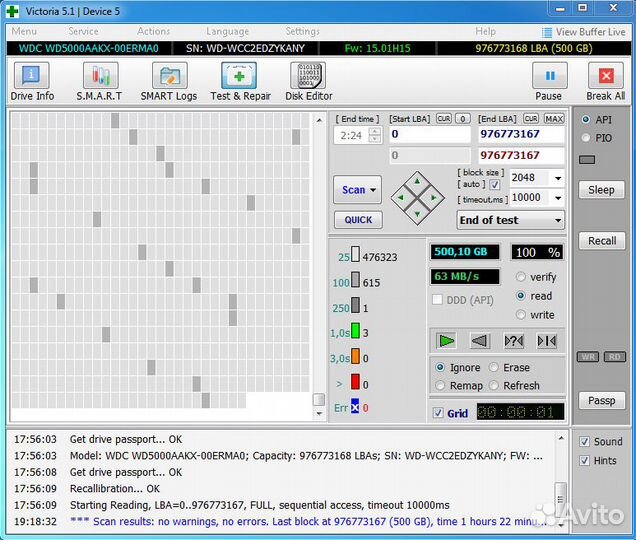Open the Drive Info panel
This screenshot has height=540, width=636.
click(x=32, y=82)
